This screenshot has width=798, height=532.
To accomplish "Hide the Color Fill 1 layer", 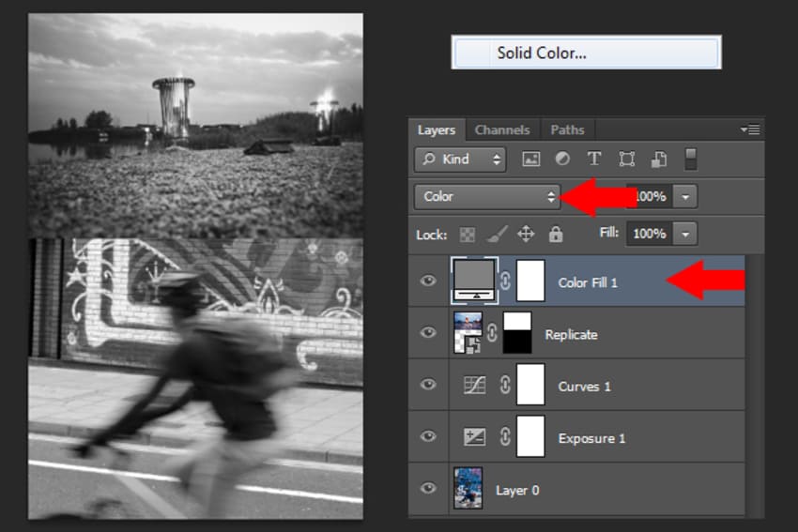I will click(x=428, y=281).
